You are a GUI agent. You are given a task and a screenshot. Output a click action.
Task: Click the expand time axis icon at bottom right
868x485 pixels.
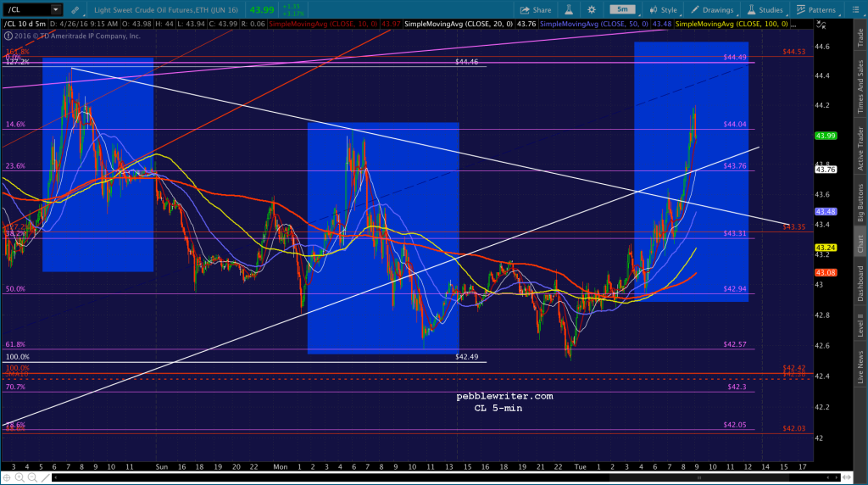pyautogui.click(x=847, y=477)
